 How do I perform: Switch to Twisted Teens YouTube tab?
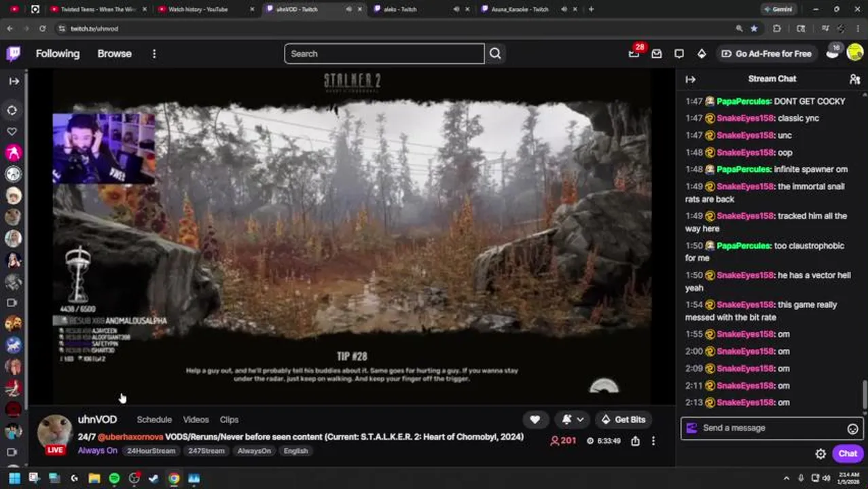point(98,9)
